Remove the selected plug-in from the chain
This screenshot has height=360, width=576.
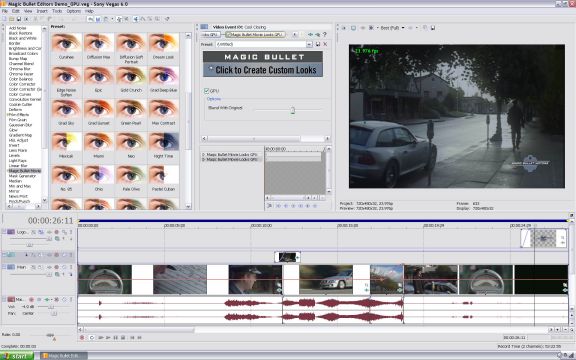pos(317,35)
